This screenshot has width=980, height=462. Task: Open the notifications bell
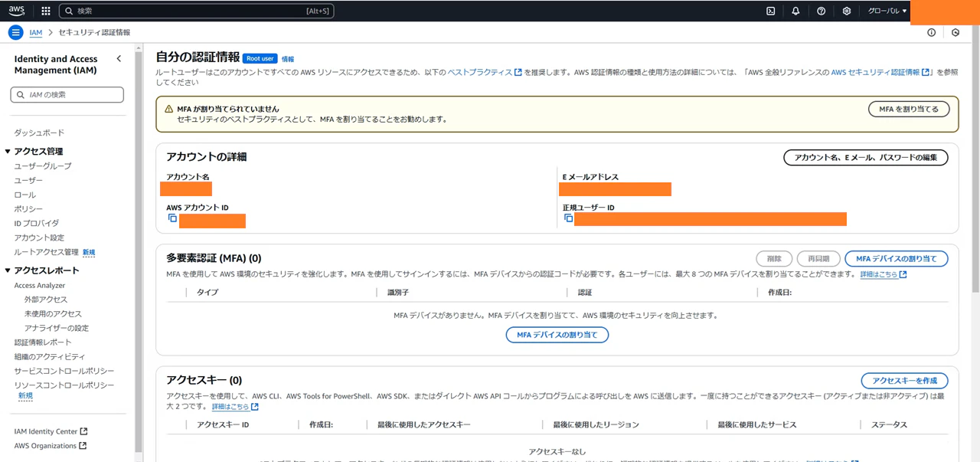(x=795, y=11)
